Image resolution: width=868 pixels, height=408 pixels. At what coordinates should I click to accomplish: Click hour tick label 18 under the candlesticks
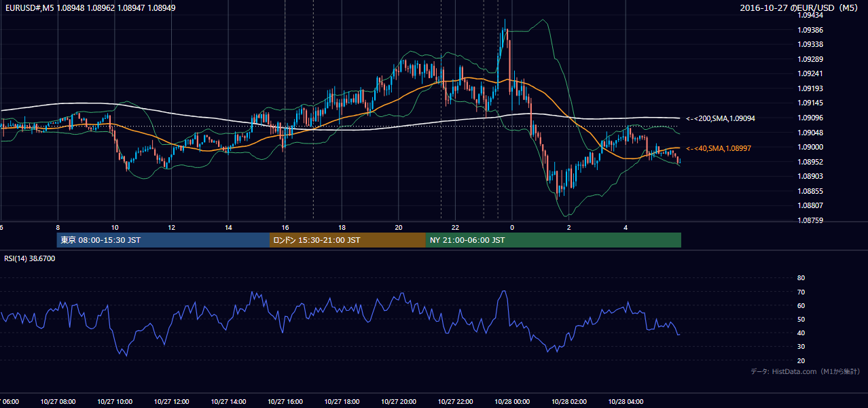[x=342, y=228]
